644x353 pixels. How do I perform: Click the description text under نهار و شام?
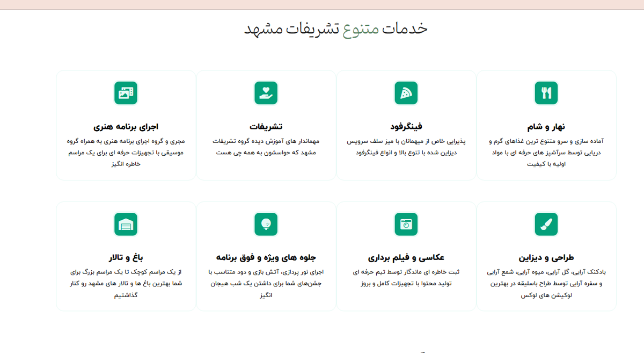pyautogui.click(x=546, y=153)
